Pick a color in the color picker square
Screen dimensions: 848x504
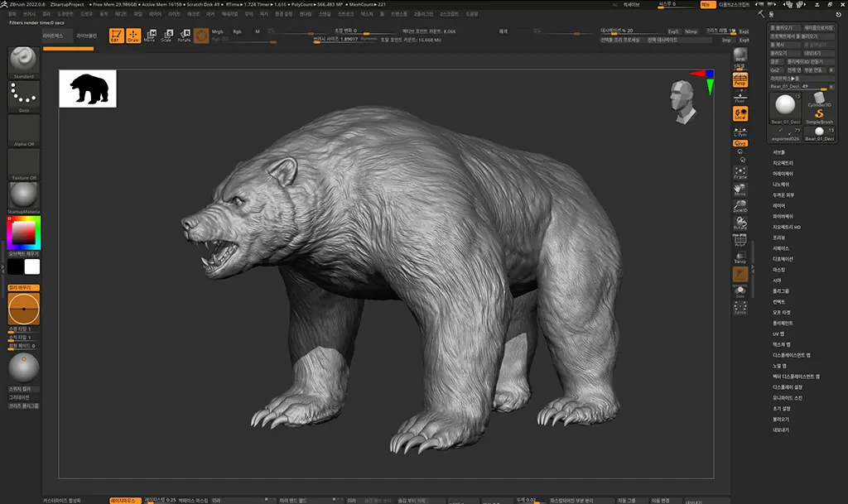[x=24, y=233]
